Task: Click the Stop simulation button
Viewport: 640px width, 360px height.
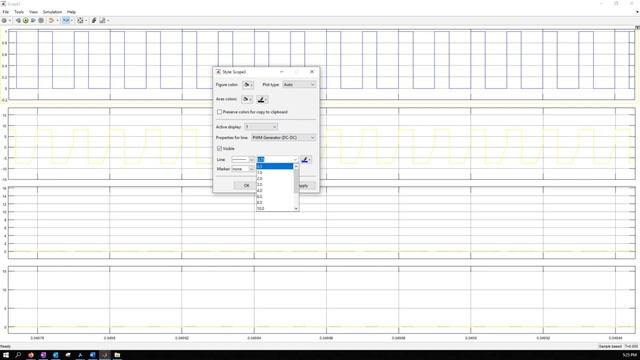Action: coord(41,20)
